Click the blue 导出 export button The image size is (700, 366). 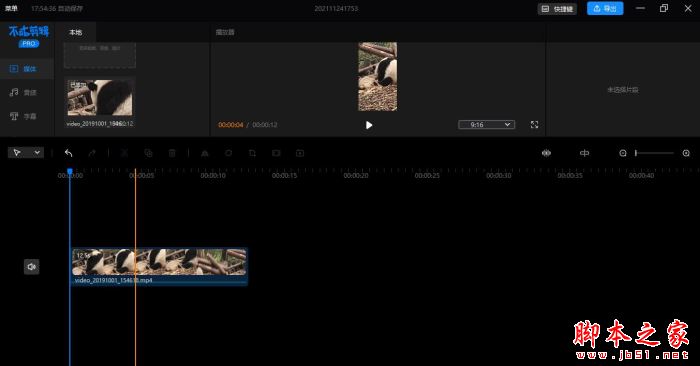[x=605, y=8]
